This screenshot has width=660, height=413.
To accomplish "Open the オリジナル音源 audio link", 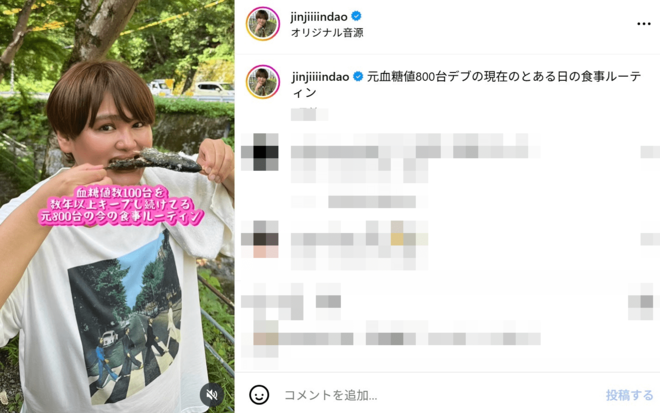I will pyautogui.click(x=327, y=33).
